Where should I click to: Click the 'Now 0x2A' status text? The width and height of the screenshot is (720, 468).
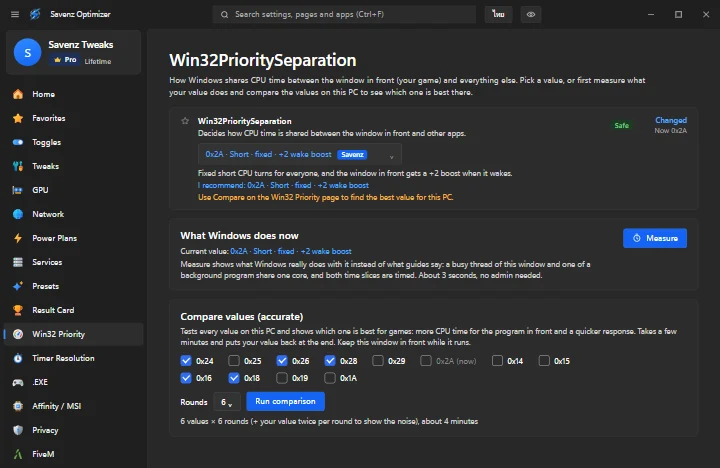click(x=670, y=131)
